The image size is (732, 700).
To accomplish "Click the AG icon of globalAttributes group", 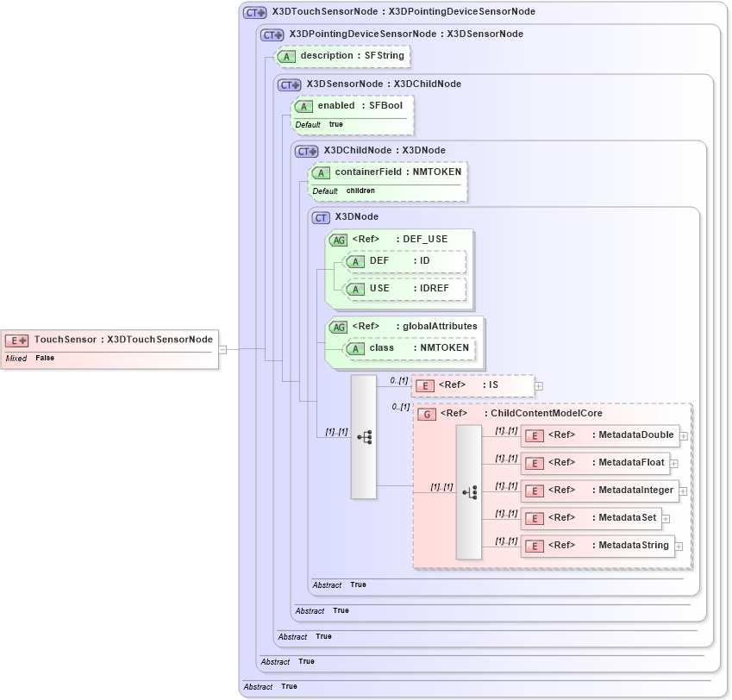I will pyautogui.click(x=339, y=327).
